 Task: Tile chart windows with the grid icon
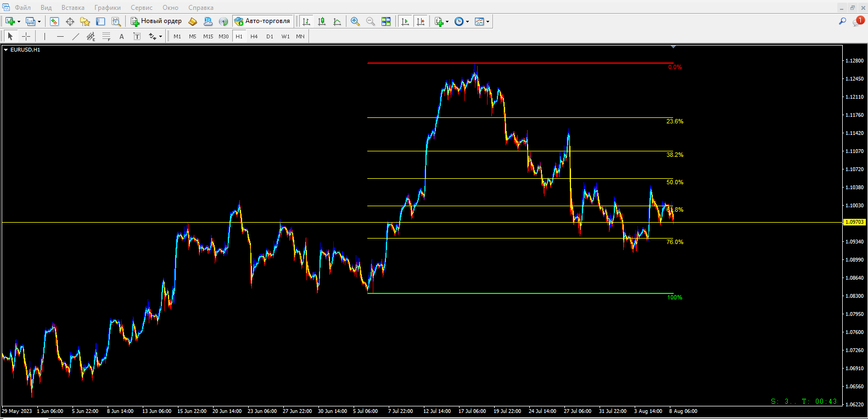[386, 21]
